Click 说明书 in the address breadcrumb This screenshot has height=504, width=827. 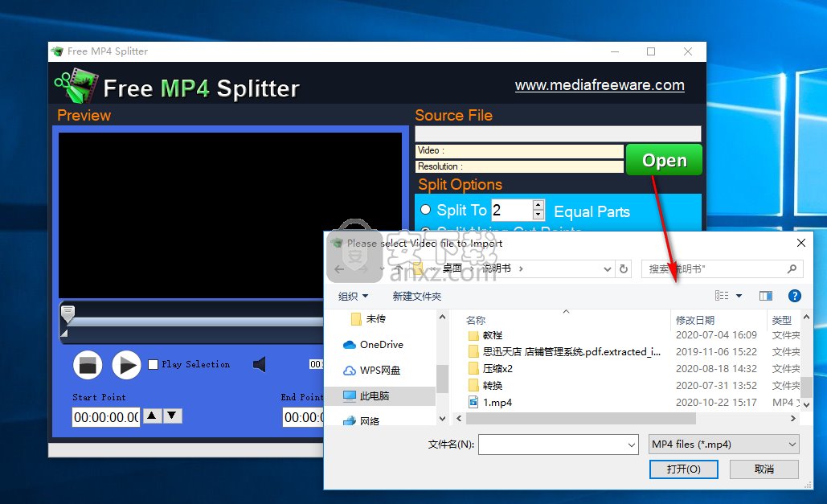[x=497, y=268]
